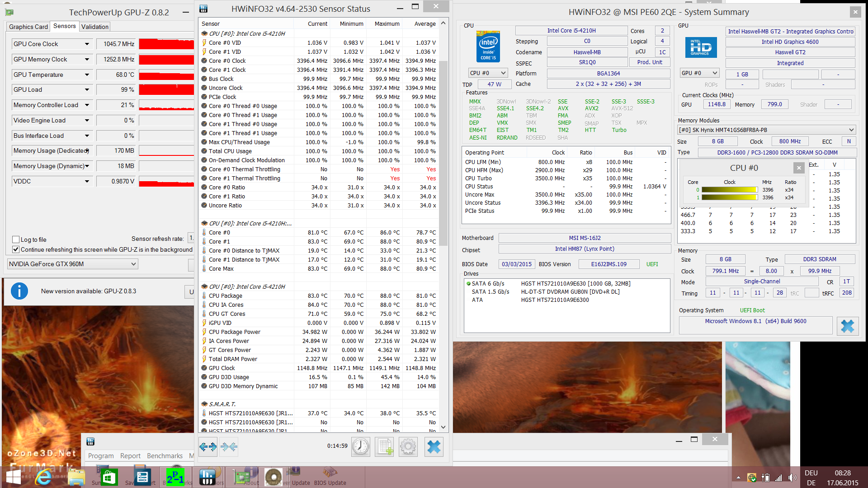Click the Intel Core i5 logo
Screen dimensions: 868x488
pos(488,47)
